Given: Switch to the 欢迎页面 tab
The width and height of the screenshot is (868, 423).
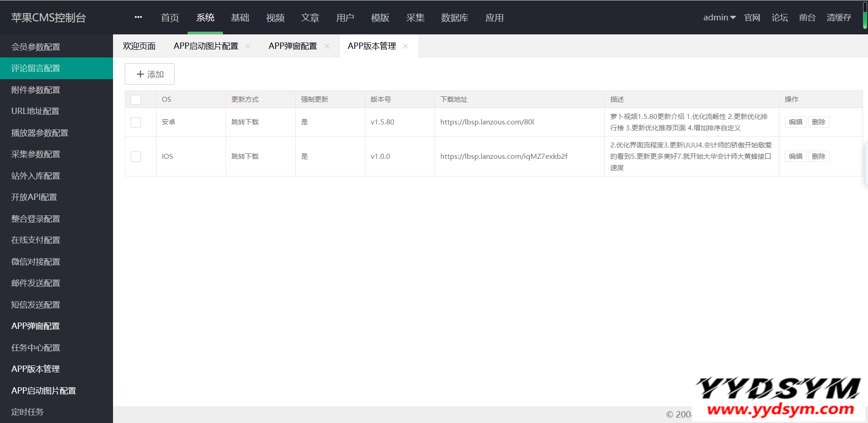Looking at the screenshot, I should [x=139, y=46].
